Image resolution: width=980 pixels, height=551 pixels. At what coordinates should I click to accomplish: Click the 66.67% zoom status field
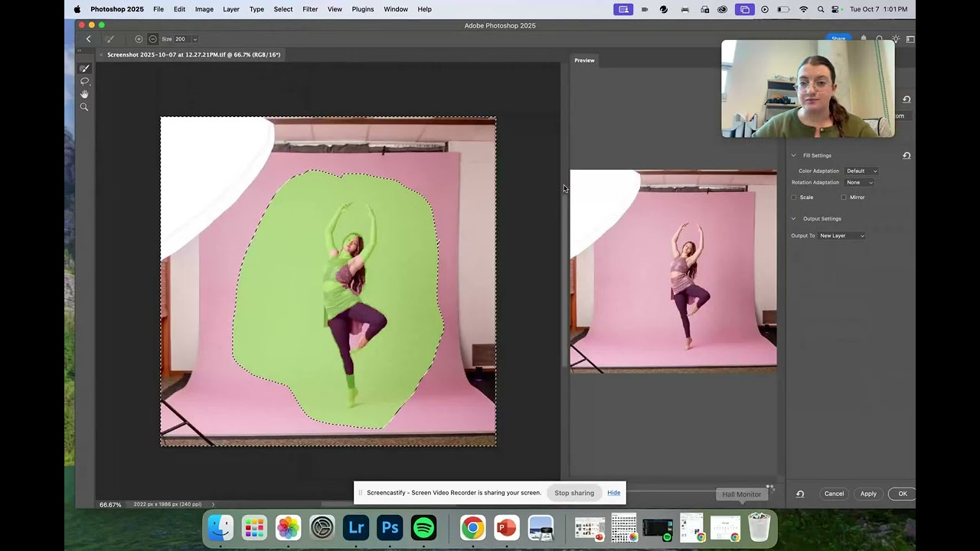tap(110, 504)
